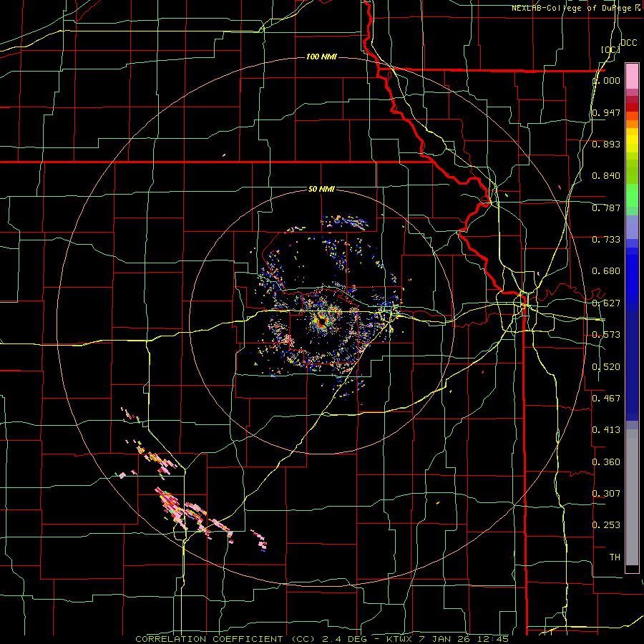Viewport: 644px width, 644px height.
Task: Click the 0.573 legend value
Action: point(606,335)
